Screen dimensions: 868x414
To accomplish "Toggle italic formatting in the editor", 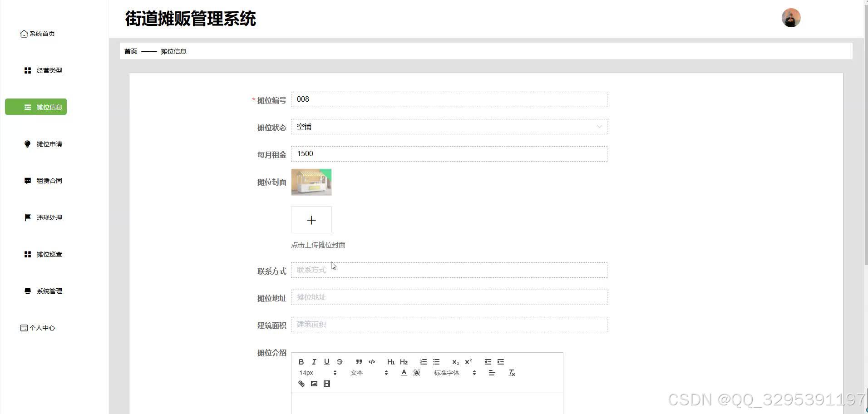I will (314, 361).
